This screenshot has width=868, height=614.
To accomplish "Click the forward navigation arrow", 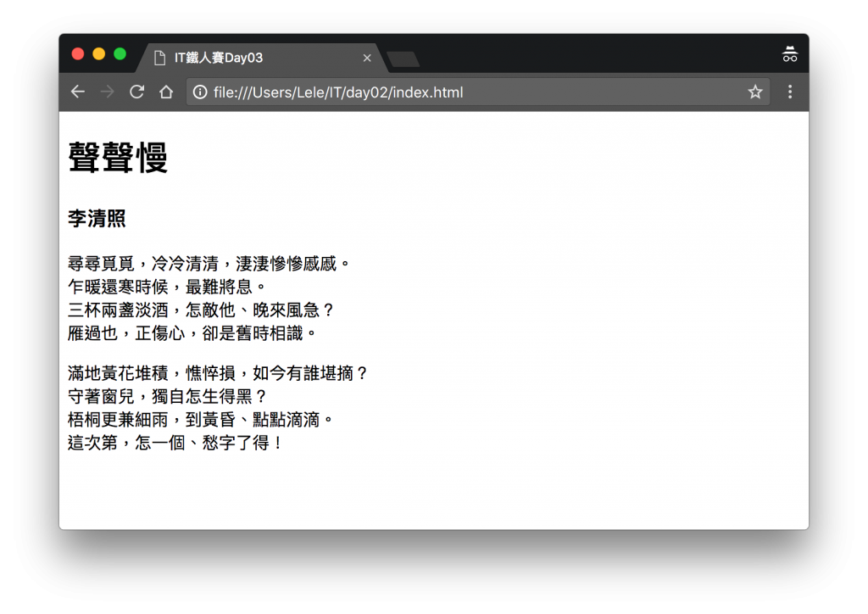I will 108,92.
